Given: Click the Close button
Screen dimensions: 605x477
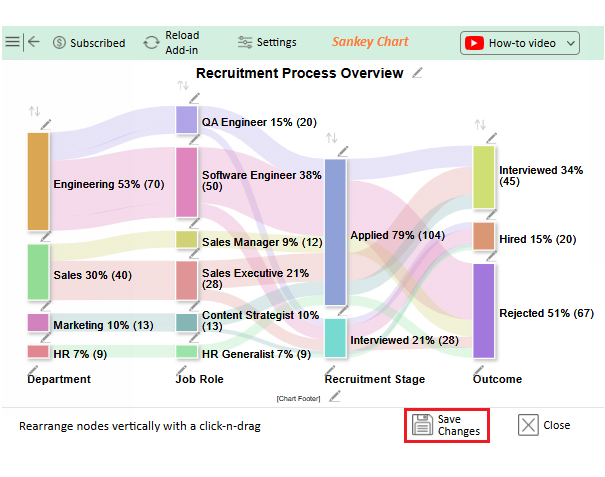Looking at the screenshot, I should coord(544,425).
